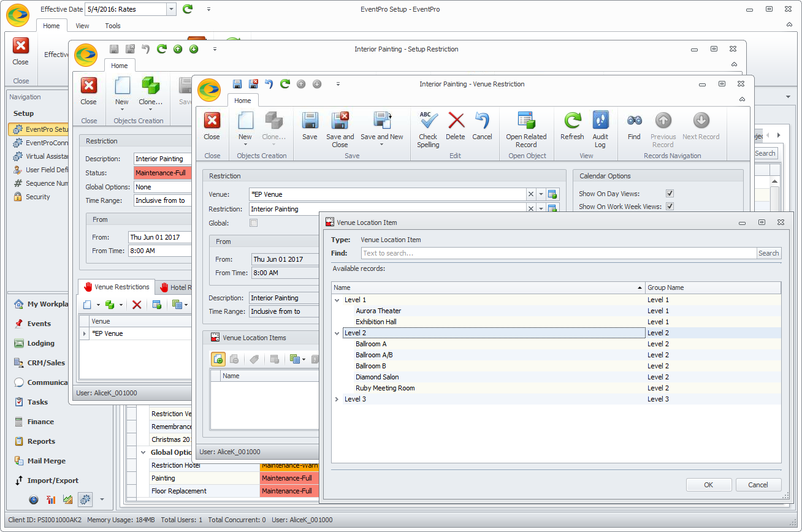Select the Aurora Theater record
Image resolution: width=802 pixels, height=532 pixels.
pos(378,311)
